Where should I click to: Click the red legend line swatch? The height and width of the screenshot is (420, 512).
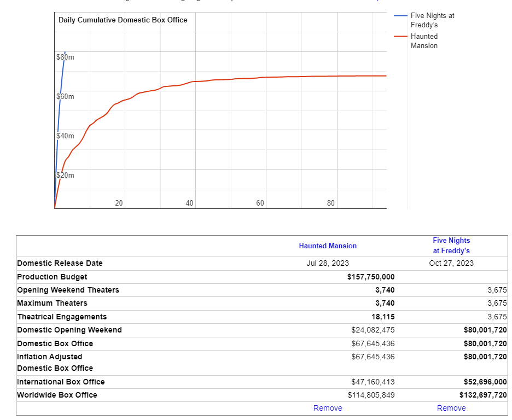coord(400,37)
